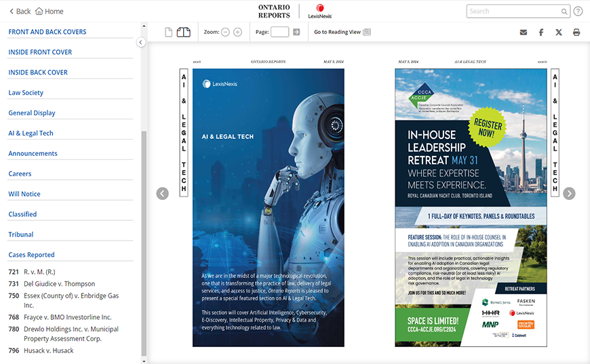The width and height of the screenshot is (590, 364).
Task: Click the Home link
Action: click(x=49, y=12)
